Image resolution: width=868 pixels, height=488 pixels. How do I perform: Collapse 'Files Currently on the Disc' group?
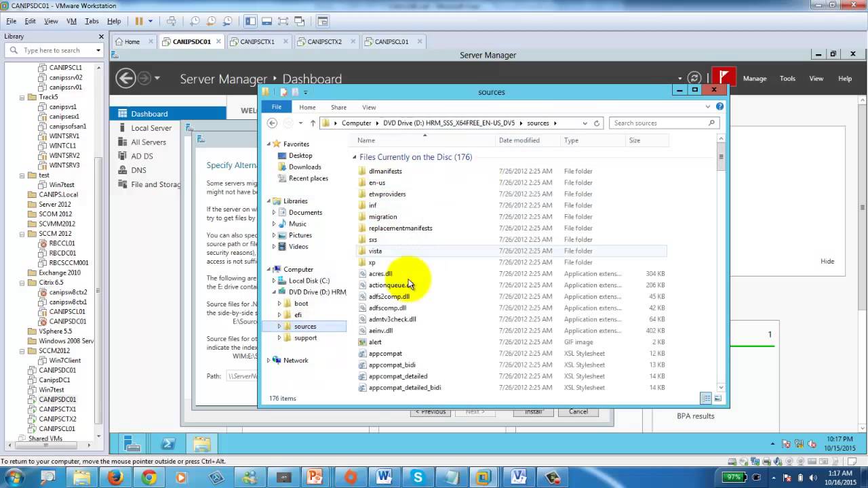[355, 157]
